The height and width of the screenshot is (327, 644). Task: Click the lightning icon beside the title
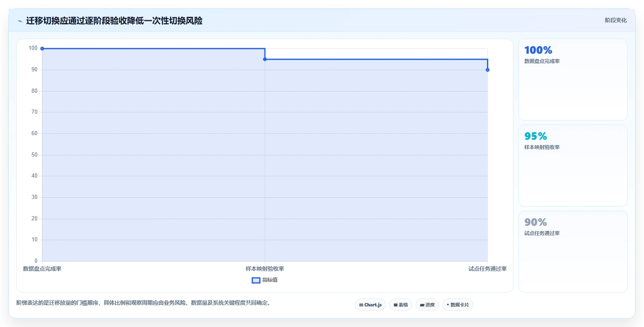[20, 21]
